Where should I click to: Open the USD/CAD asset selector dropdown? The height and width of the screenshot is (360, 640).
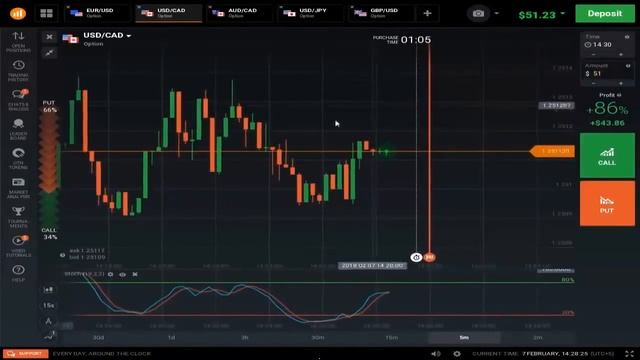coord(107,36)
